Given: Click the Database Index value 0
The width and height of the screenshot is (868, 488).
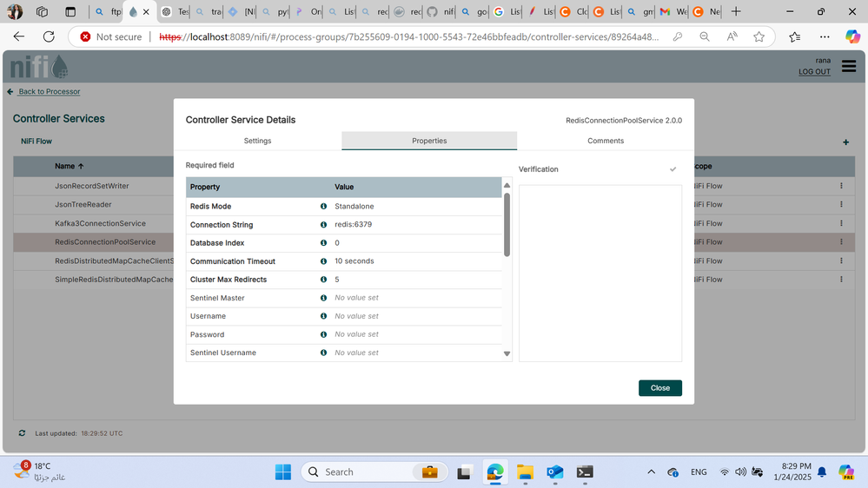Looking at the screenshot, I should click(336, 243).
